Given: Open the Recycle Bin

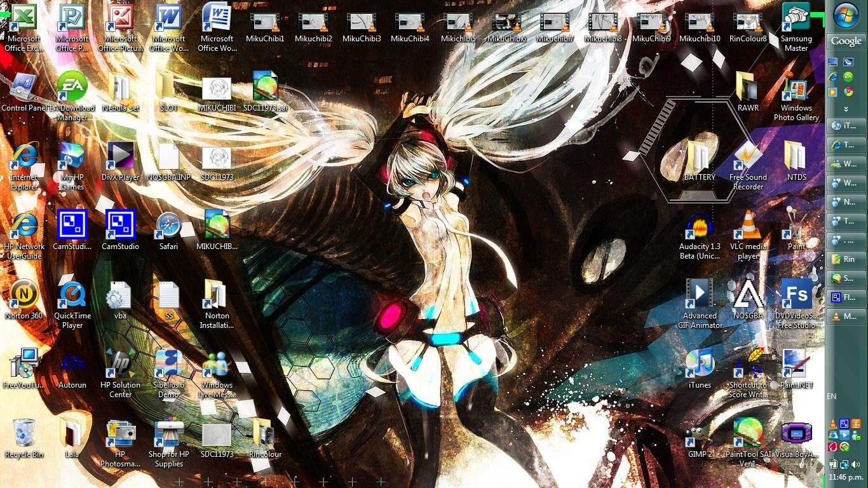Looking at the screenshot, I should pyautogui.click(x=24, y=439).
